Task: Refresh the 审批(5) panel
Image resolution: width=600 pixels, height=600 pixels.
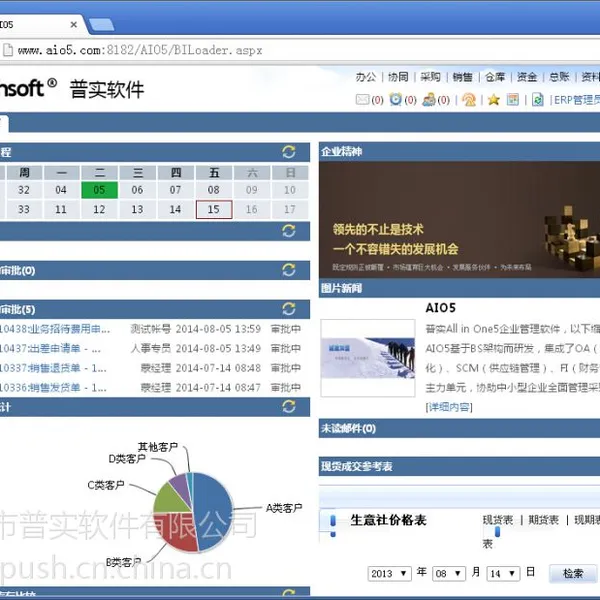Action: 289,309
